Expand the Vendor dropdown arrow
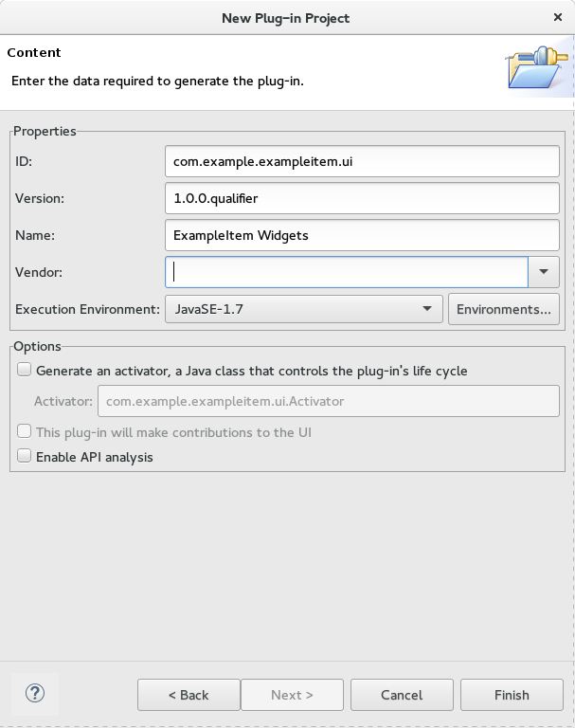575x728 pixels. pyautogui.click(x=544, y=272)
